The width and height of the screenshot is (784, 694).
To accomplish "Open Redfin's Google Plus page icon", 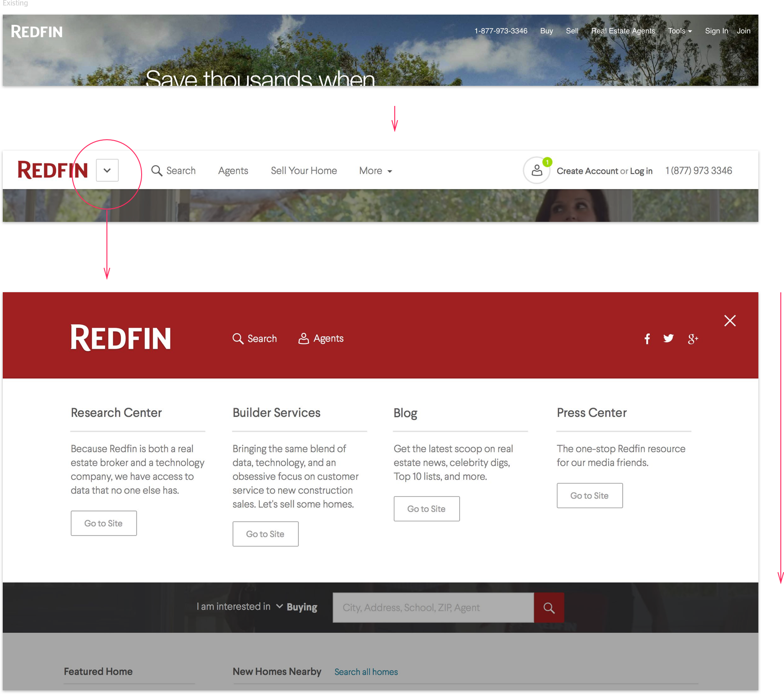I will pos(693,339).
